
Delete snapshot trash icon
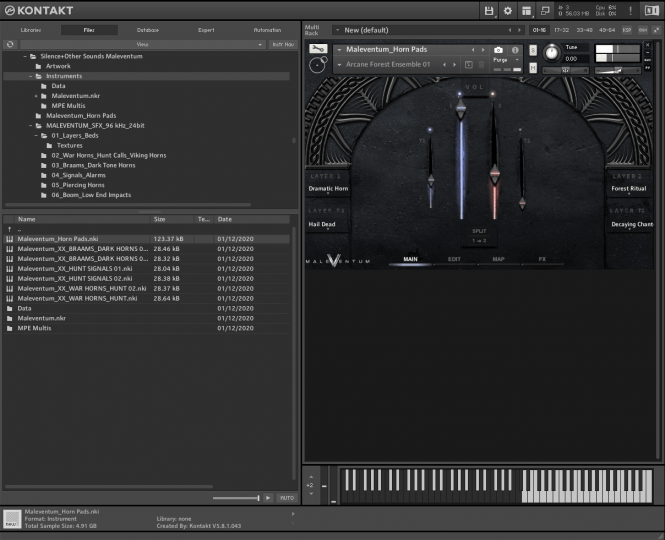(481, 64)
